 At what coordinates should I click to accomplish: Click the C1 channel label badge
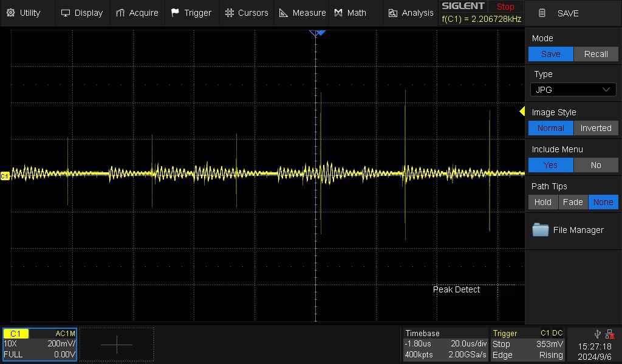pos(15,334)
